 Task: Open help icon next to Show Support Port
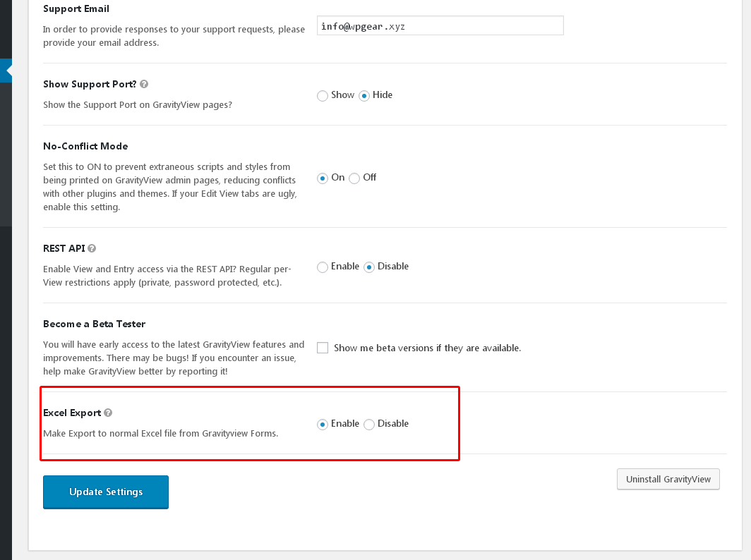click(x=144, y=84)
